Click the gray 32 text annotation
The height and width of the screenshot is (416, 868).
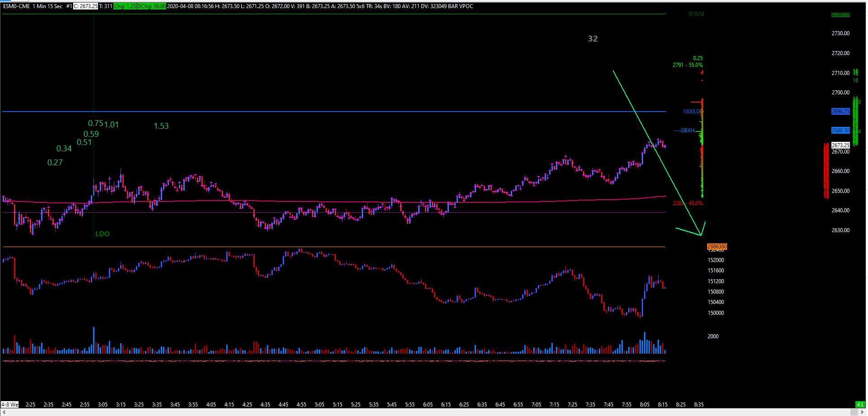pos(593,39)
